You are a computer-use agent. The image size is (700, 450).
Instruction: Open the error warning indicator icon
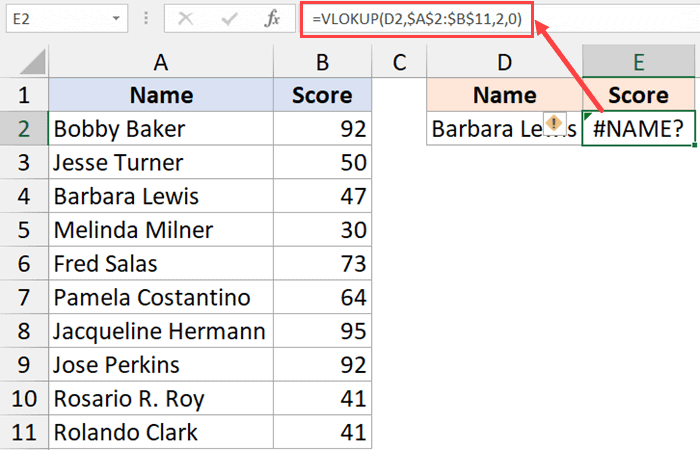(554, 124)
